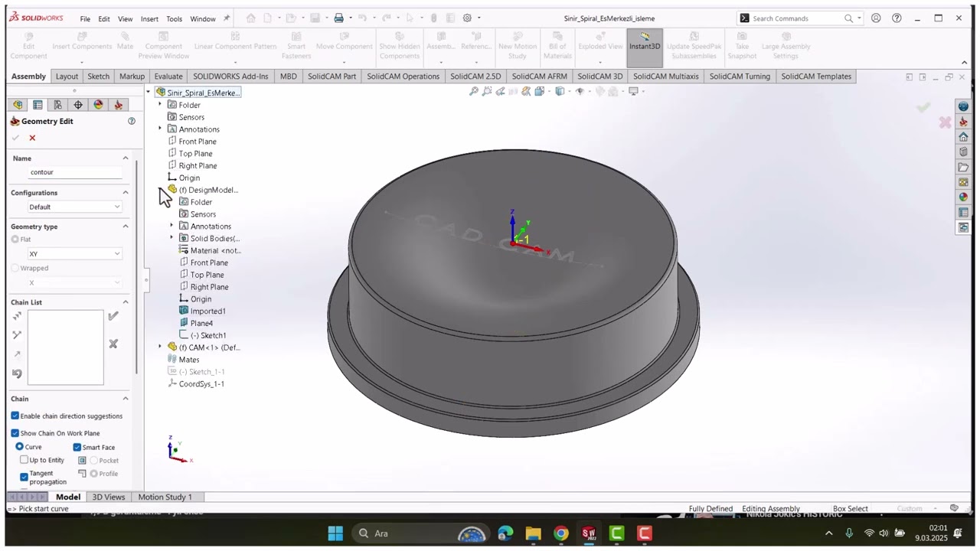The height and width of the screenshot is (551, 980).
Task: Open SOLIDWORKS Resources globe in task pane
Action: point(963,106)
